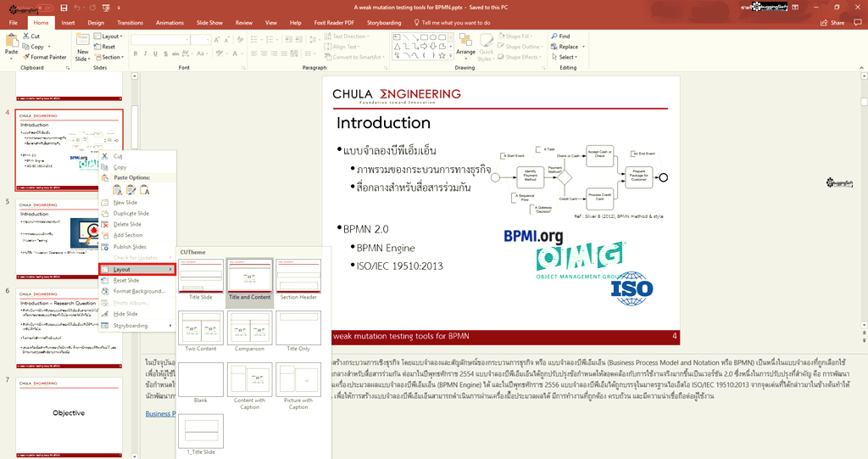868x459 pixels.
Task: Click the Paste clipboard icon
Action: click(x=11, y=41)
